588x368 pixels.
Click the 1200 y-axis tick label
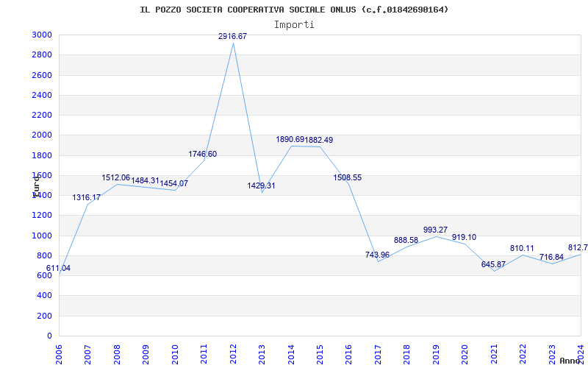coord(42,216)
